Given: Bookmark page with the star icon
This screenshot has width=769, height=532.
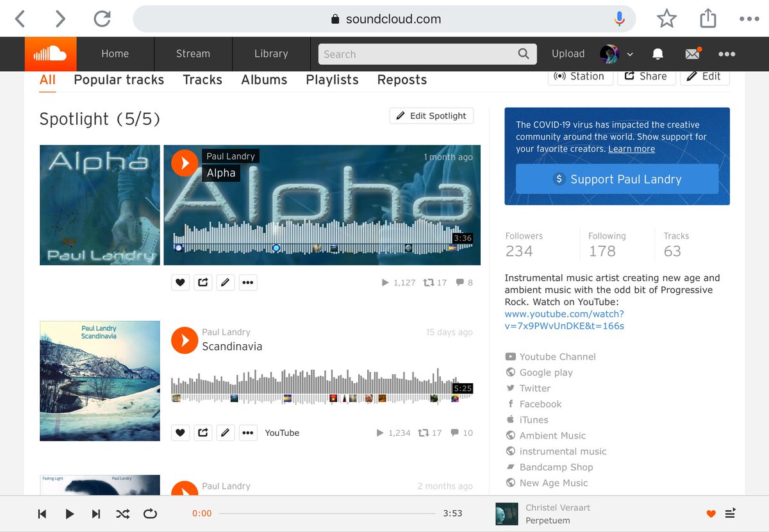Looking at the screenshot, I should pyautogui.click(x=666, y=19).
